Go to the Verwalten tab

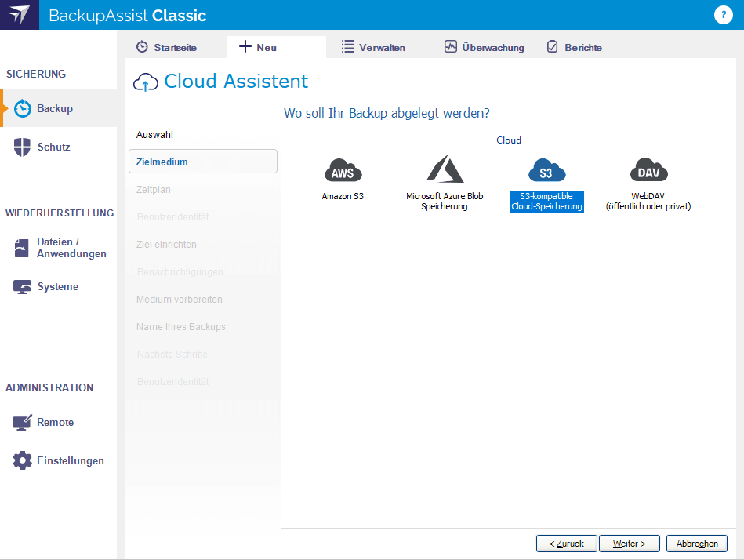coord(373,47)
